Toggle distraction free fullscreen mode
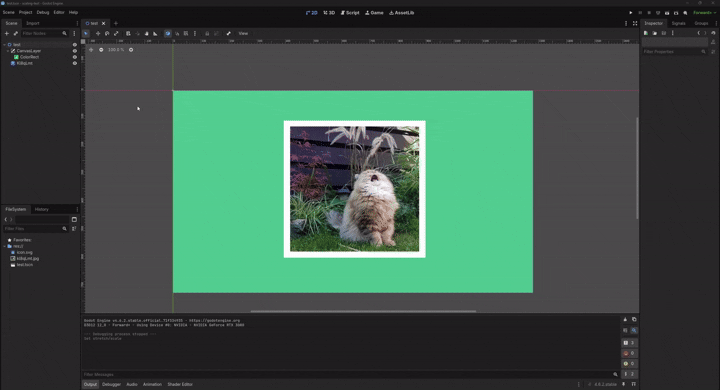 [x=635, y=23]
